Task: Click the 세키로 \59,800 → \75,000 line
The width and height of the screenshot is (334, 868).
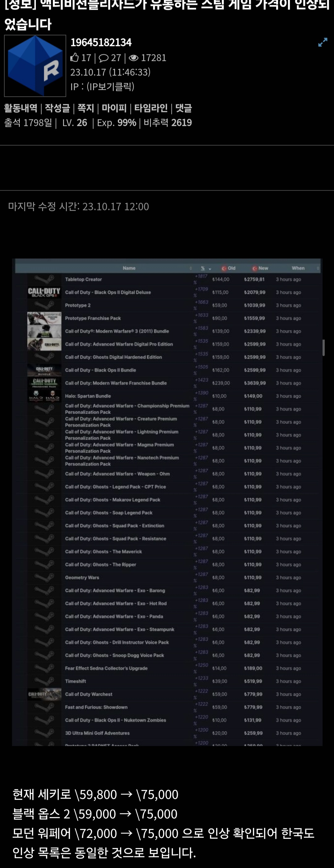Action: pos(95,794)
